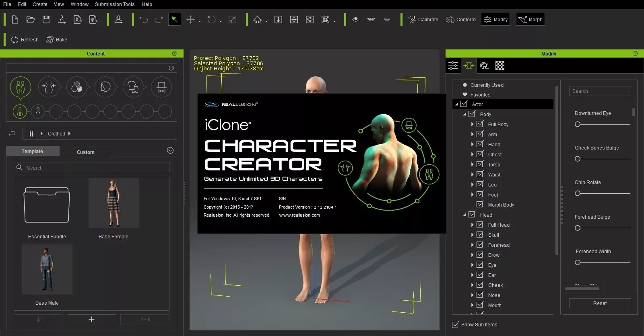Open the Modify sliders settings tab icon
This screenshot has width=644, height=336.
453,66
